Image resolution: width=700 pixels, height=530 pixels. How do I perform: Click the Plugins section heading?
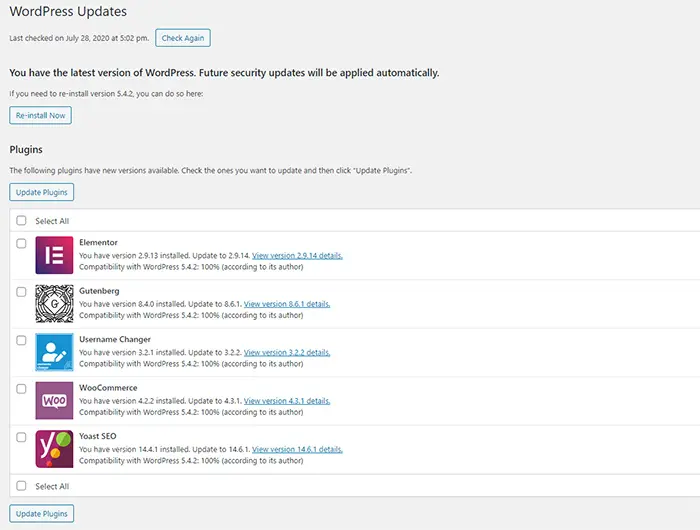click(x=26, y=150)
